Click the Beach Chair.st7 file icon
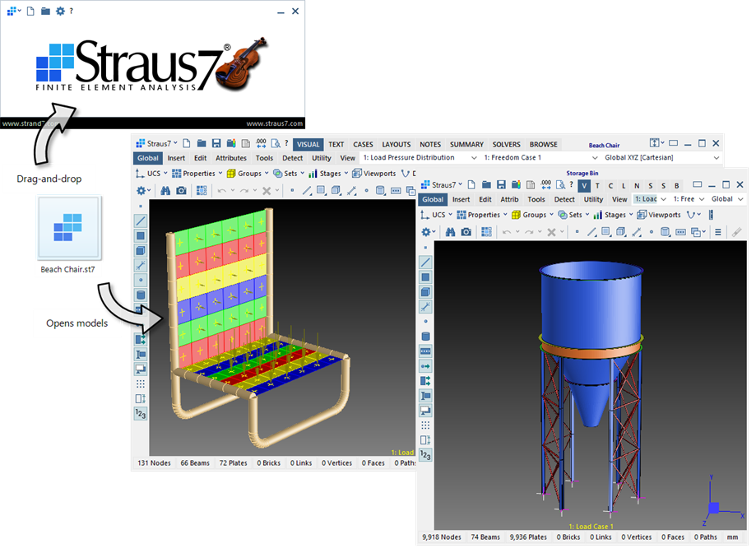756x553 pixels. coord(69,227)
